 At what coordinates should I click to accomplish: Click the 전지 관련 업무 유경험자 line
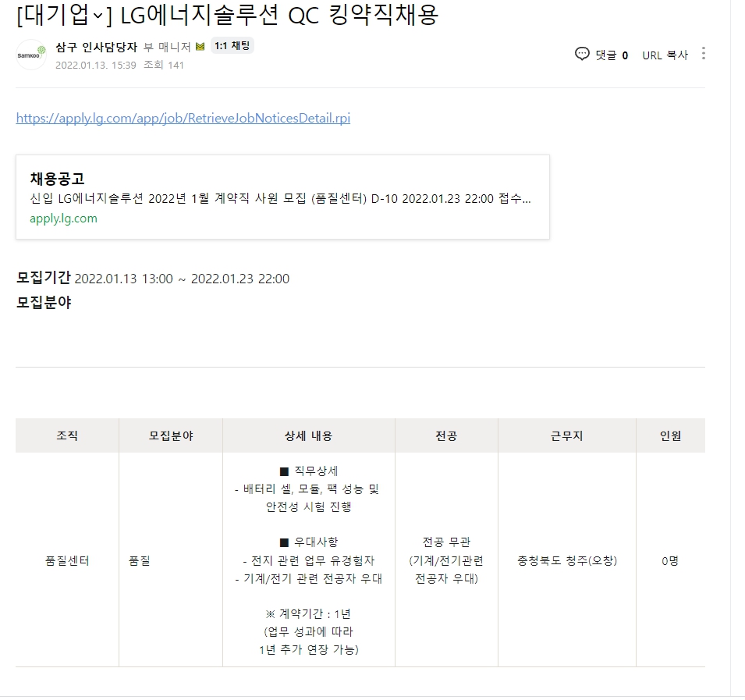coord(309,561)
